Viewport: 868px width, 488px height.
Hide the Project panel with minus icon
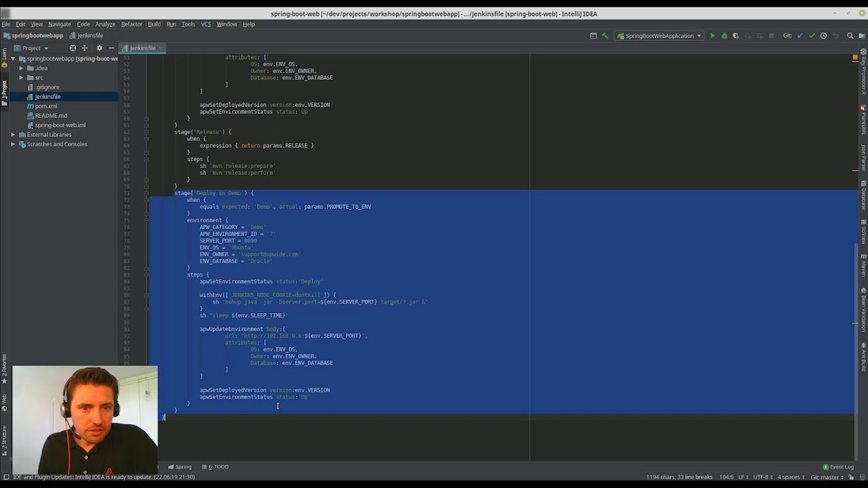click(x=111, y=48)
